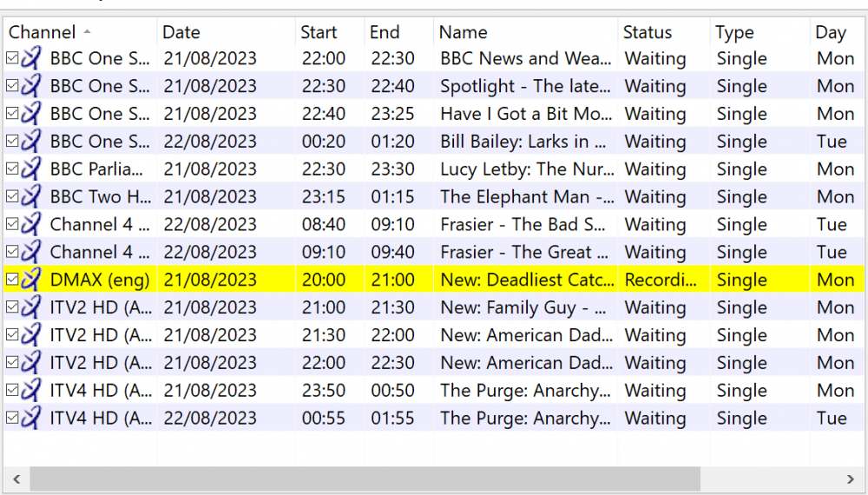Select 'Lucy Letby: The Nur...' cell
868x495 pixels.
[x=526, y=168]
